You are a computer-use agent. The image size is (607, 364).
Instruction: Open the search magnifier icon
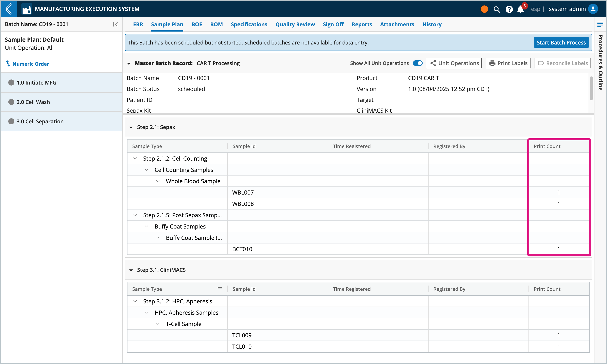[497, 9]
